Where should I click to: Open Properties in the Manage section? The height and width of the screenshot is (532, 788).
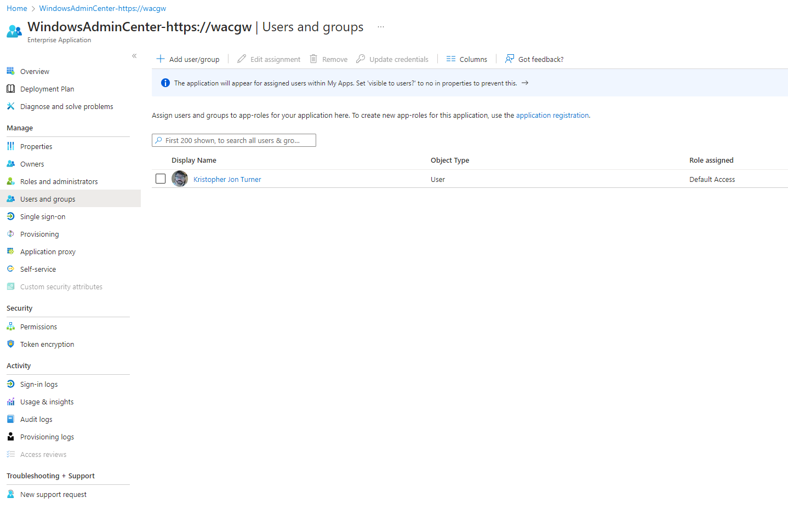pos(36,146)
